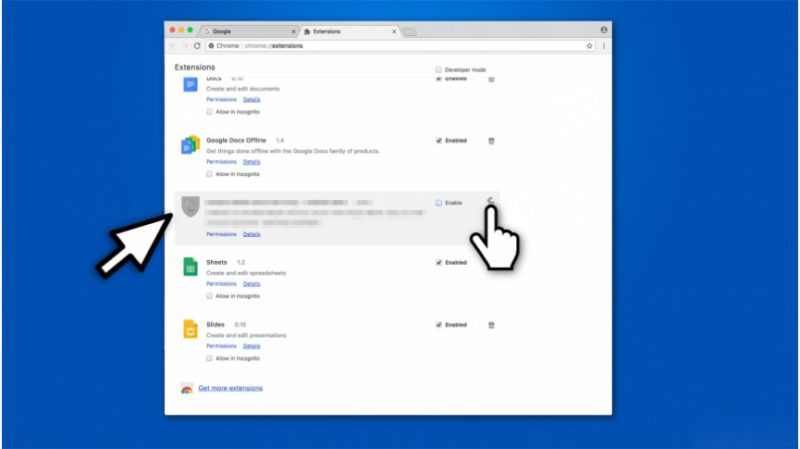Tick Enable for the blurred extension
Viewport: 800px width, 449px height.
pyautogui.click(x=438, y=202)
